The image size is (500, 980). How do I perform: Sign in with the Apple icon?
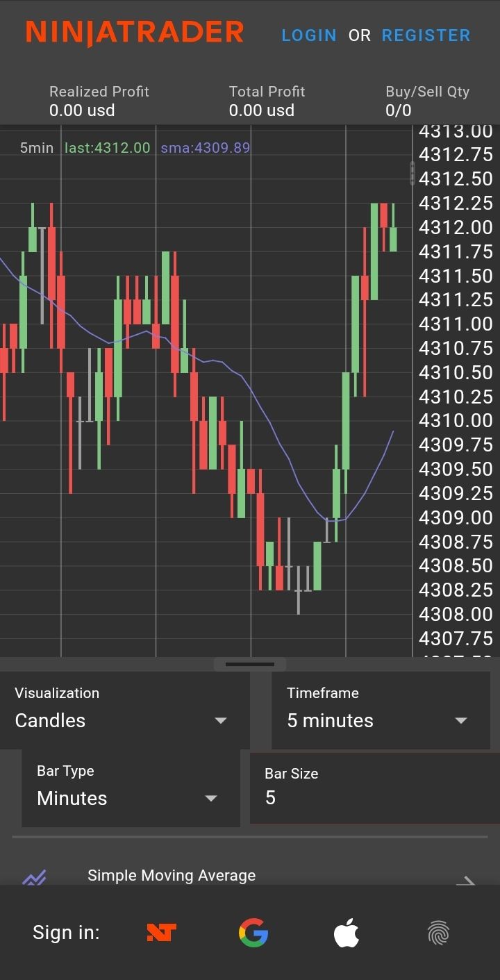pyautogui.click(x=347, y=933)
